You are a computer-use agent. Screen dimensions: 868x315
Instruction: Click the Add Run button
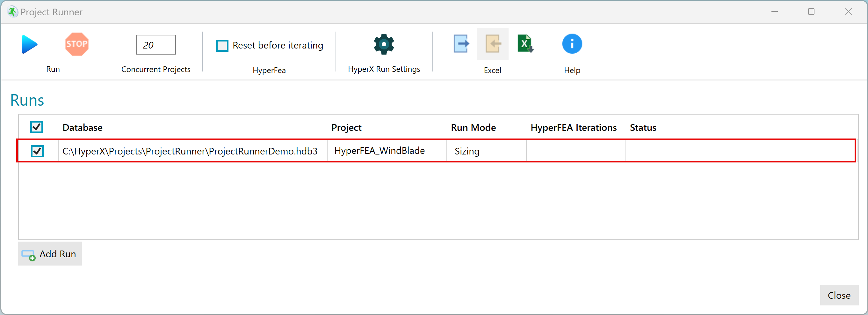(x=50, y=253)
